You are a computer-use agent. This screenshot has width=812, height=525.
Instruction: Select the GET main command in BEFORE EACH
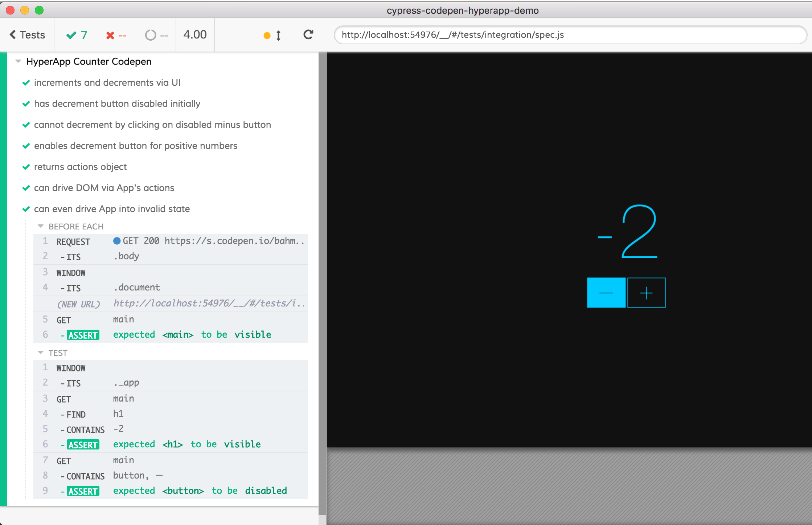point(171,320)
